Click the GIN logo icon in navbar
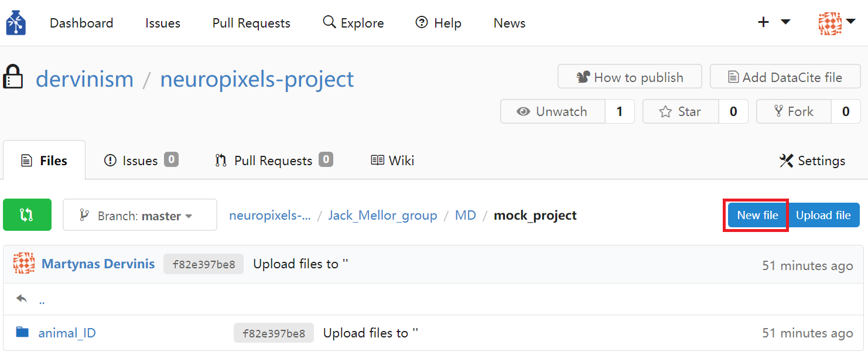Viewport: 868px width, 355px height. [x=16, y=23]
